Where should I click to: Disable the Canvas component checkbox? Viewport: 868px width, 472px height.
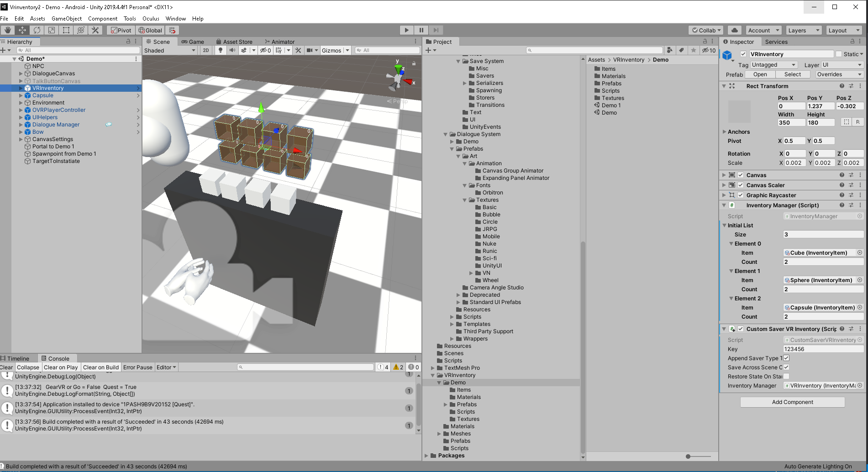pos(741,175)
